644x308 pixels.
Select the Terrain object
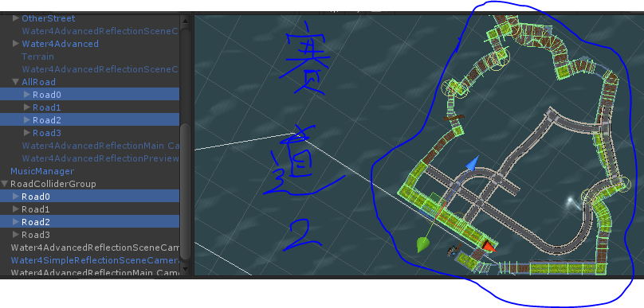(37, 57)
